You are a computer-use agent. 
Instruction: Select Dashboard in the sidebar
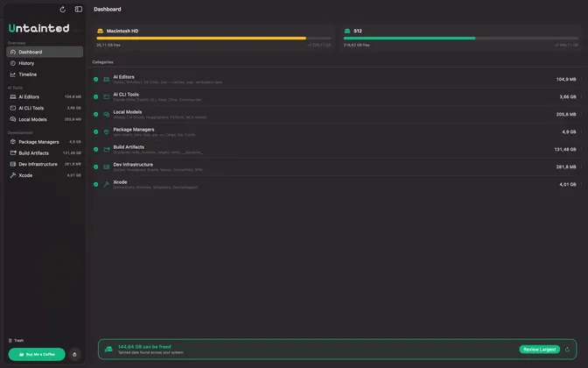coord(45,52)
